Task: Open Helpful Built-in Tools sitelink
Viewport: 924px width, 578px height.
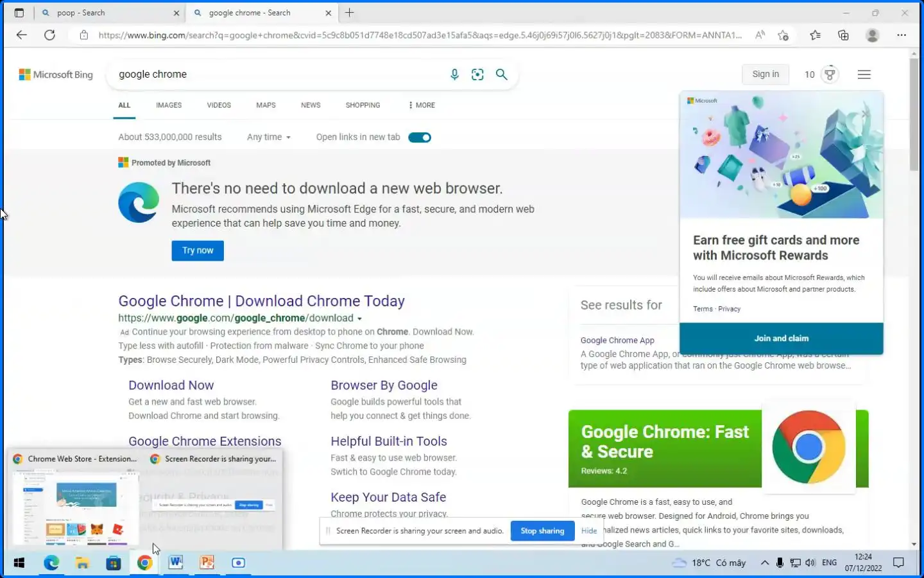Action: click(x=389, y=441)
